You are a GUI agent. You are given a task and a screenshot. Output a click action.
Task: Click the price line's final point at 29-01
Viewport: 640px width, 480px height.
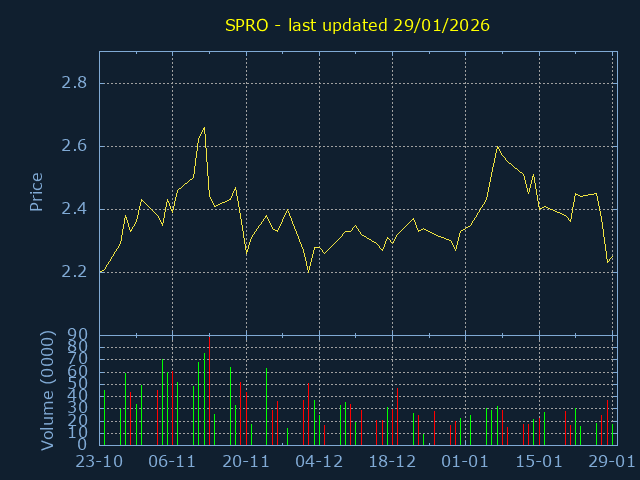[612, 257]
